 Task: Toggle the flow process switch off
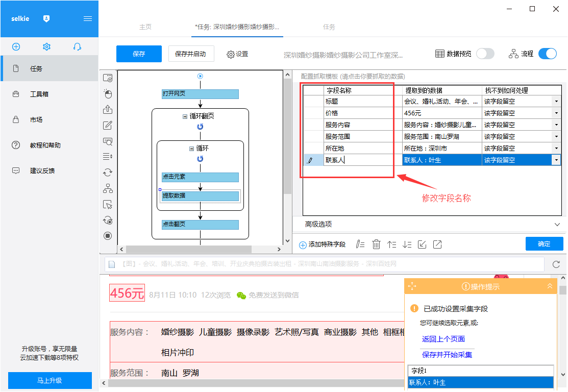coord(548,54)
